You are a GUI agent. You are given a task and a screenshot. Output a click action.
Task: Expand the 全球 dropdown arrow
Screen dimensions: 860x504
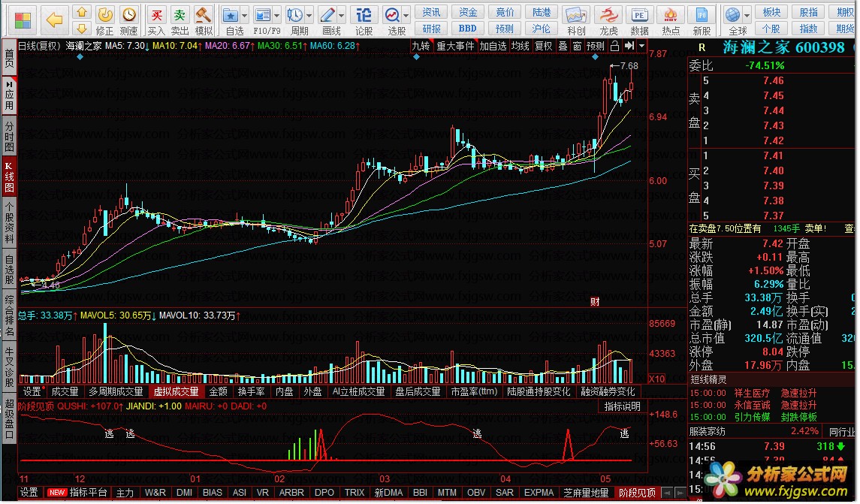tap(747, 15)
